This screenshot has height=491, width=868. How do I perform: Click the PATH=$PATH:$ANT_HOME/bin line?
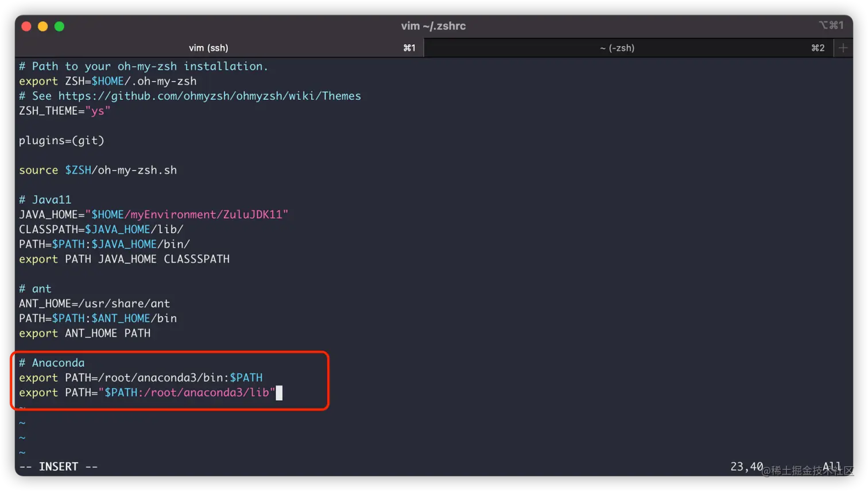click(98, 319)
